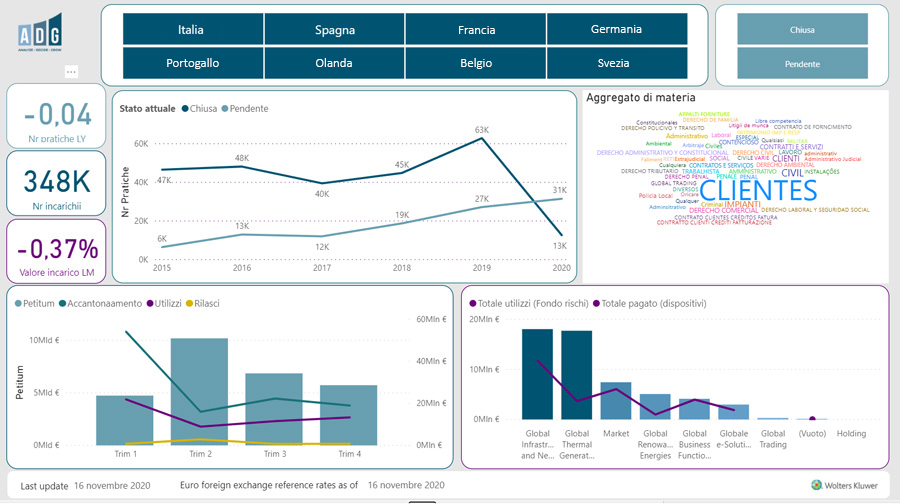The image size is (900, 504).
Task: Click CLIENTES in the word cloud
Action: 758,190
